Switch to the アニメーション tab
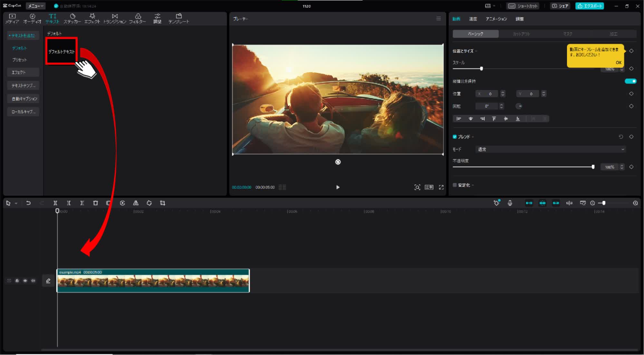 tap(496, 19)
